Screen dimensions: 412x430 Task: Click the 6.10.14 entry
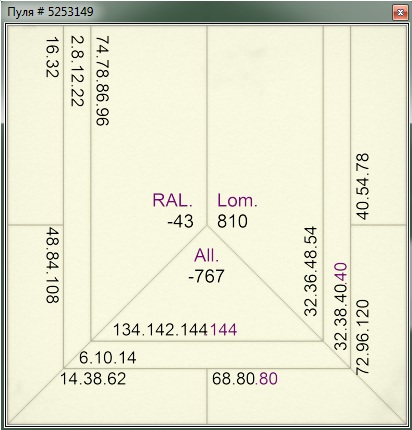[108, 358]
